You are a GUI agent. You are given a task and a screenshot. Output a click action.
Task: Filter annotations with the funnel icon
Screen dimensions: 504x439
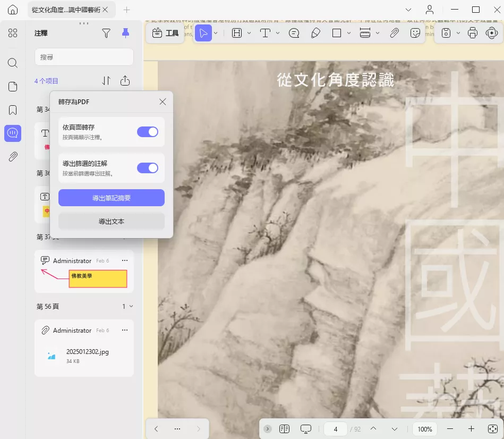106,33
